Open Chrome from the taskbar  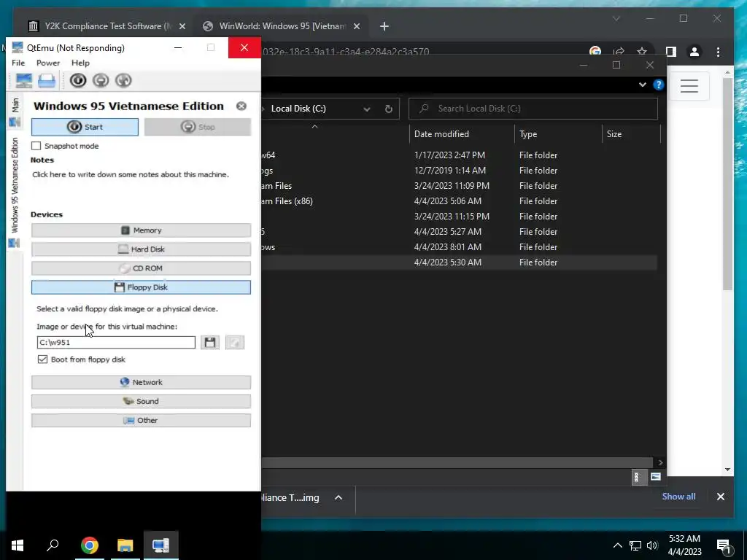click(89, 545)
